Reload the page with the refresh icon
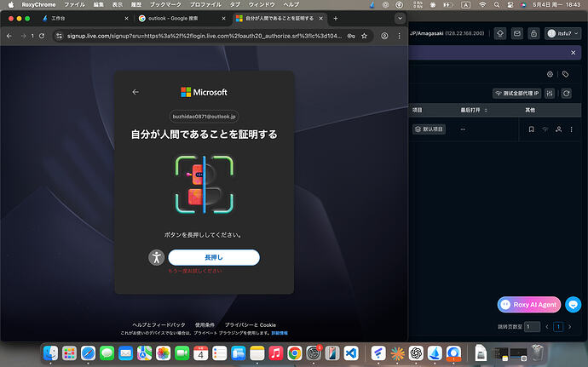Image resolution: width=588 pixels, height=367 pixels. coord(42,36)
